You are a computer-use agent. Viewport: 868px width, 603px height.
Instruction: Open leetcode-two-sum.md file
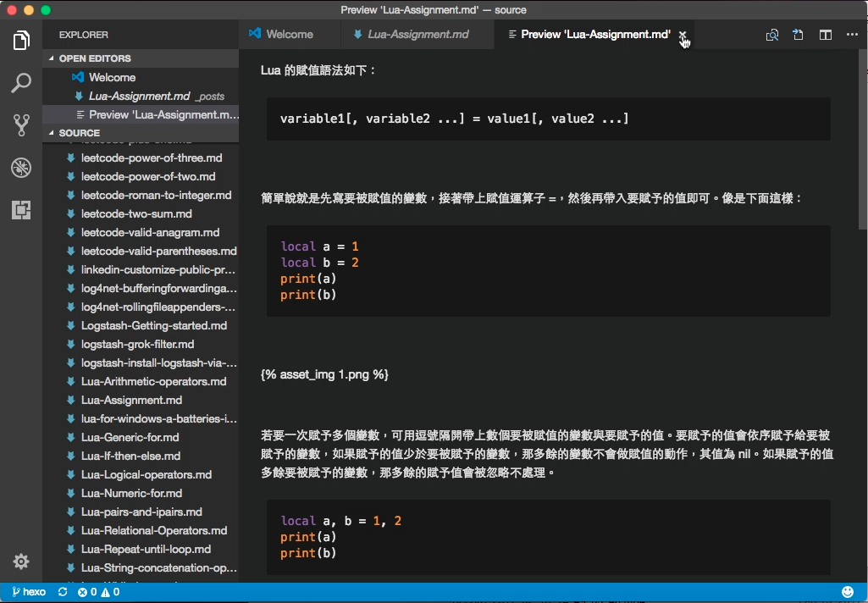(x=141, y=213)
